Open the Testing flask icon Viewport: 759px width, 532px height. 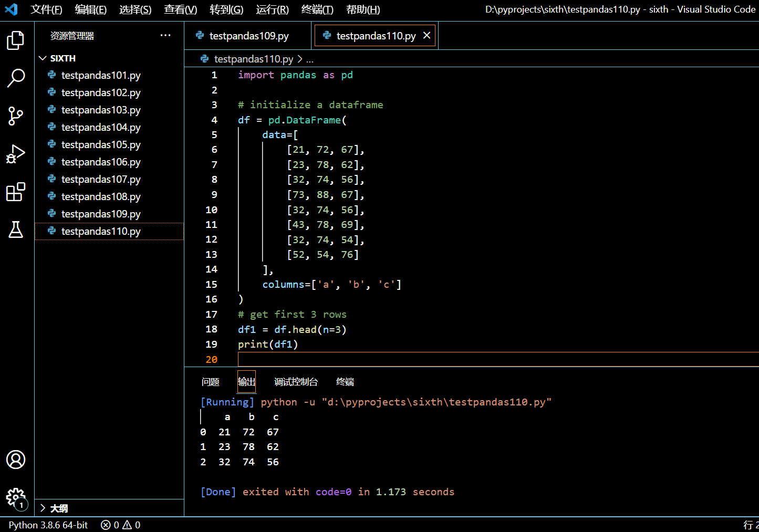pos(16,230)
